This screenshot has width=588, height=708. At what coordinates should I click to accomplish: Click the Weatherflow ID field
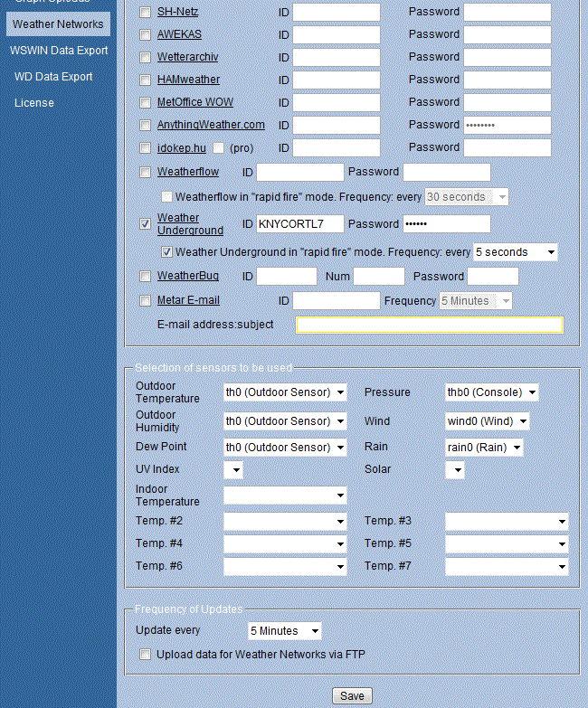click(x=300, y=173)
